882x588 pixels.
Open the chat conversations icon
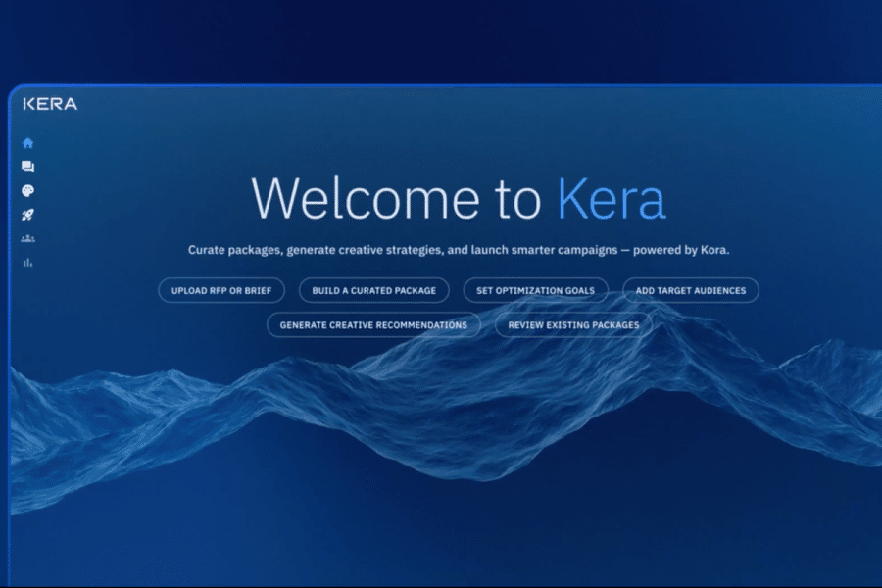27,167
